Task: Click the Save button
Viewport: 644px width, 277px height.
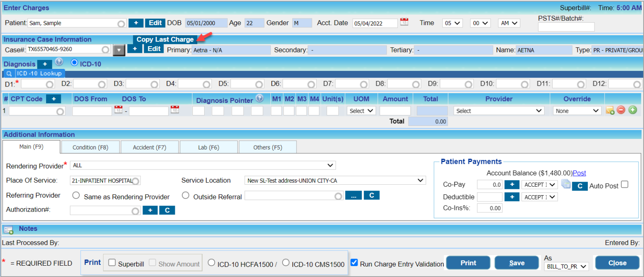Action: pos(517,263)
